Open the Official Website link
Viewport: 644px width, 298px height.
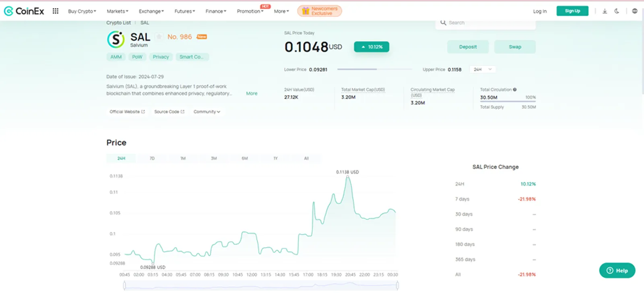click(127, 112)
